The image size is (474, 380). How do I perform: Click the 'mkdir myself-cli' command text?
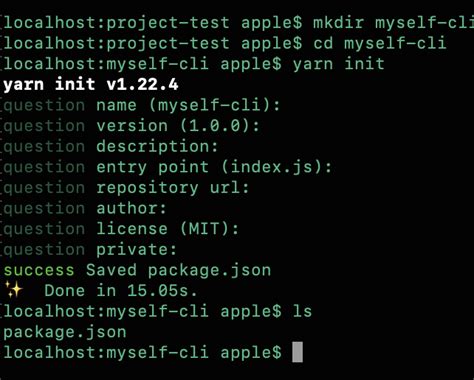tap(393, 23)
